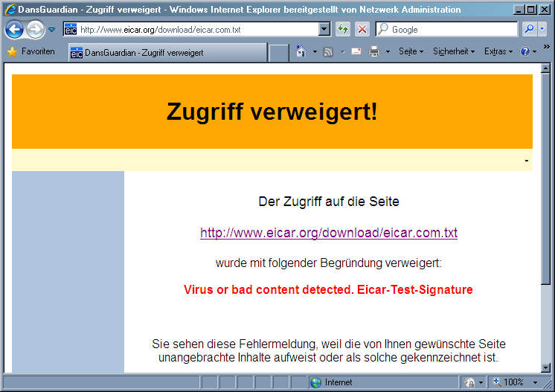Click the Print icon in command bar
This screenshot has height=392, width=555.
tap(374, 52)
